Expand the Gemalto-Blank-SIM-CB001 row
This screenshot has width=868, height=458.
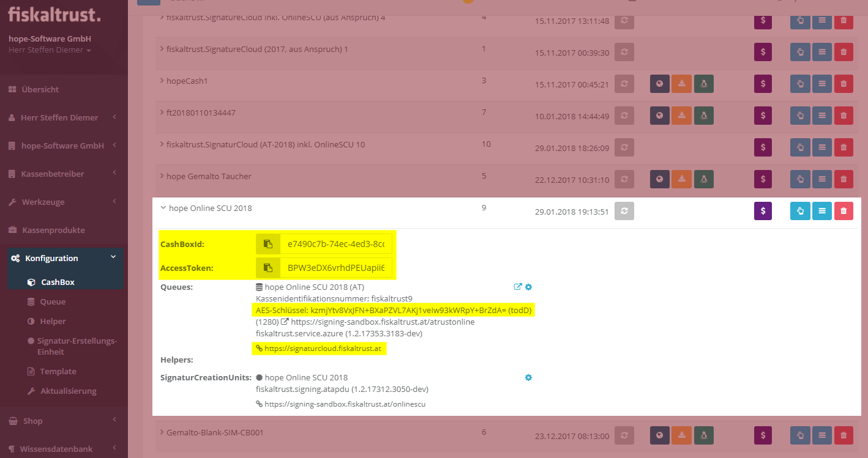162,432
